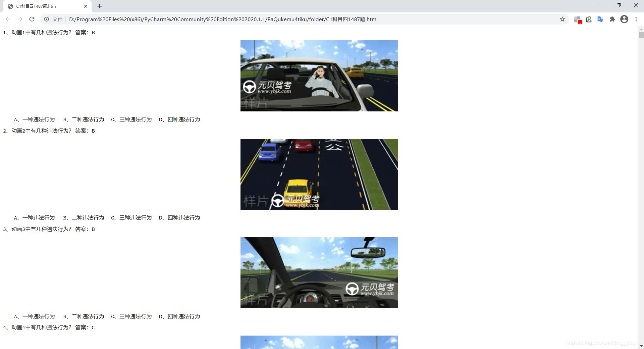The image size is (644, 349).
Task: Click the question 2 highway lanes image
Action: 319,174
